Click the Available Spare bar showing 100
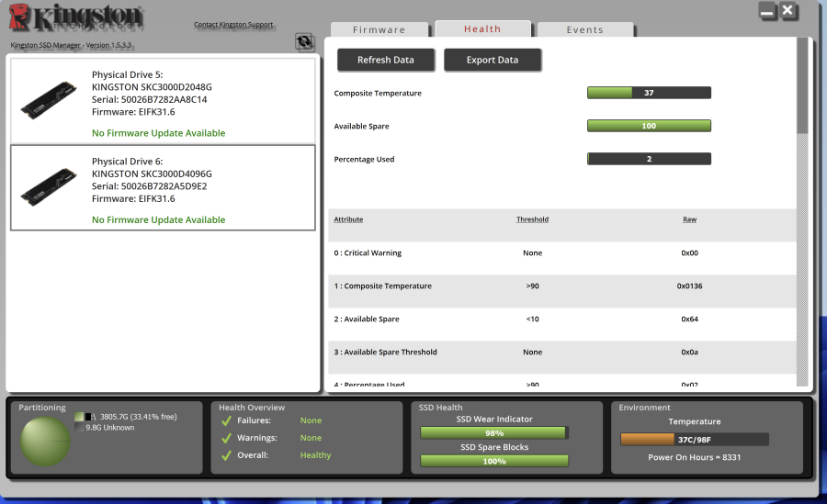 [x=649, y=126]
